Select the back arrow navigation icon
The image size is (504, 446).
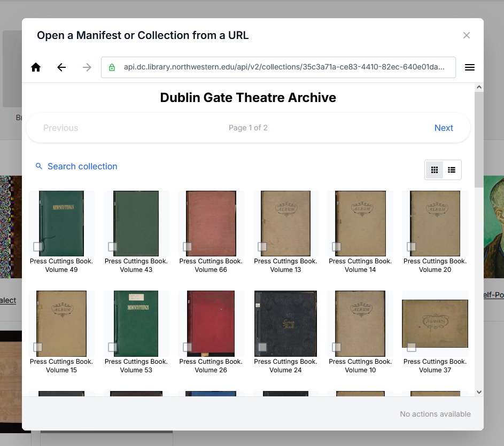pos(61,67)
